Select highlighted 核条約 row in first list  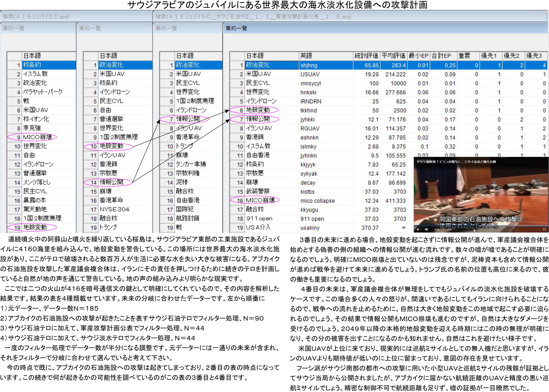point(32,65)
